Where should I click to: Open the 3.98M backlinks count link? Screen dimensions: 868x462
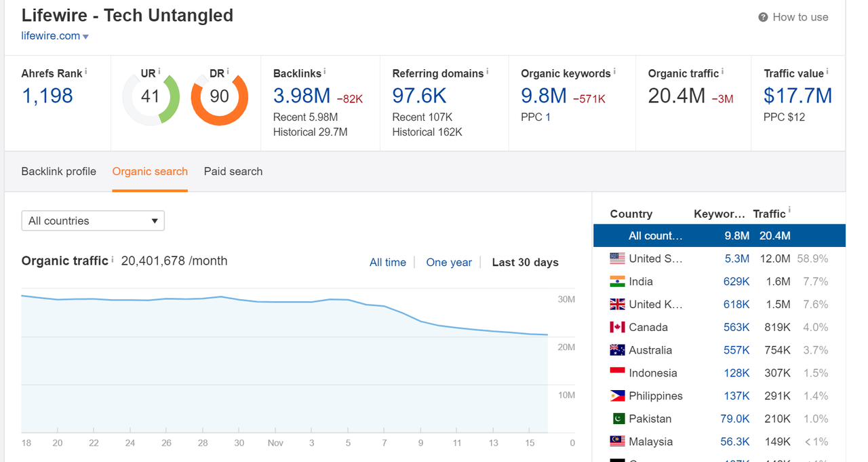coord(302,96)
